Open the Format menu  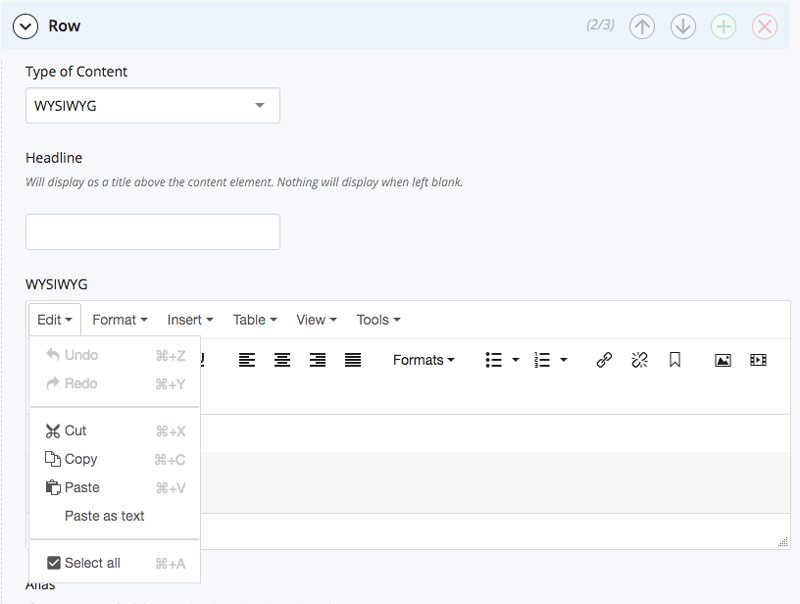(x=120, y=320)
